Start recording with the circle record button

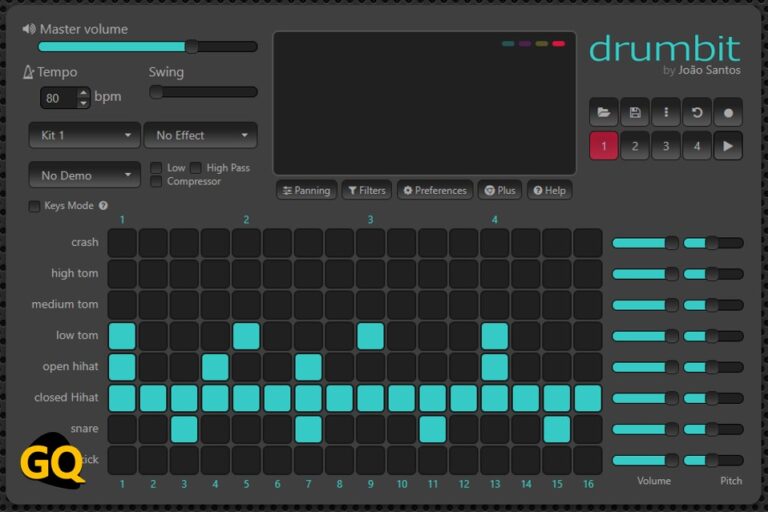(728, 113)
